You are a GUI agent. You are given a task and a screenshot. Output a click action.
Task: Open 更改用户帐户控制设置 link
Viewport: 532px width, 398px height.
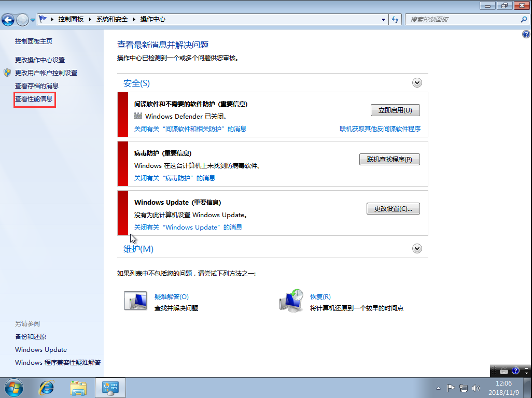[46, 73]
